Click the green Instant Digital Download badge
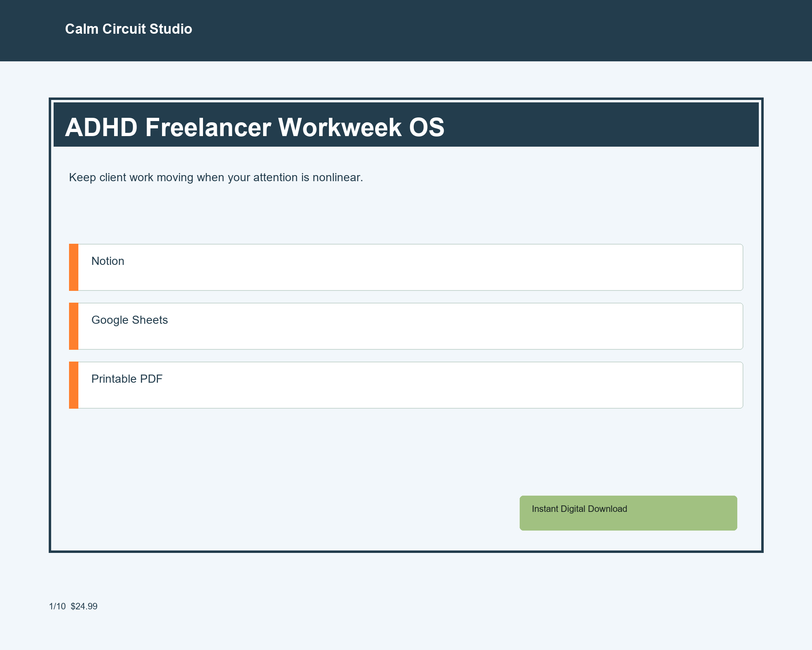The height and width of the screenshot is (650, 812). point(628,513)
